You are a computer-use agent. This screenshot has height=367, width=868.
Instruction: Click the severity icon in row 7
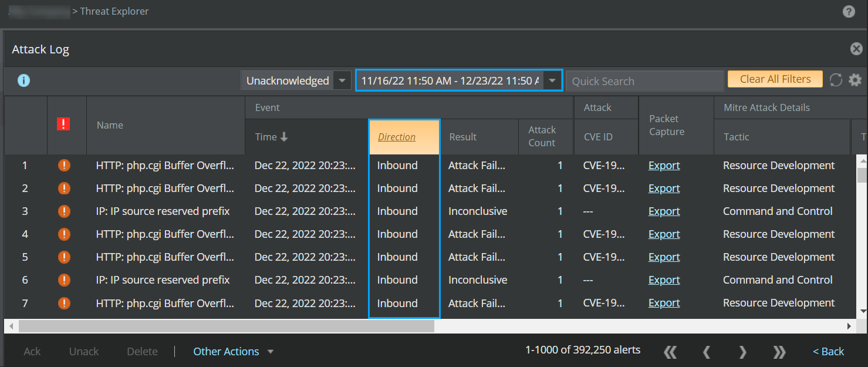tap(65, 303)
